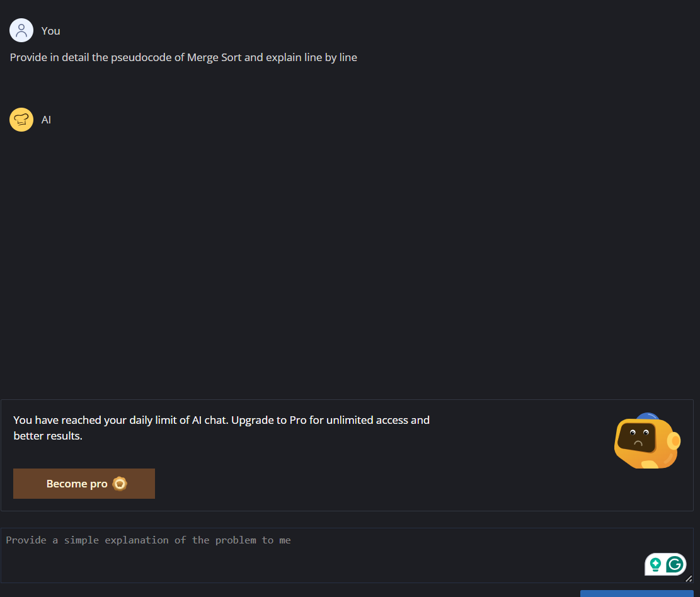Open Grammarly lightbulb suggestions icon
This screenshot has width=700, height=597.
point(655,564)
